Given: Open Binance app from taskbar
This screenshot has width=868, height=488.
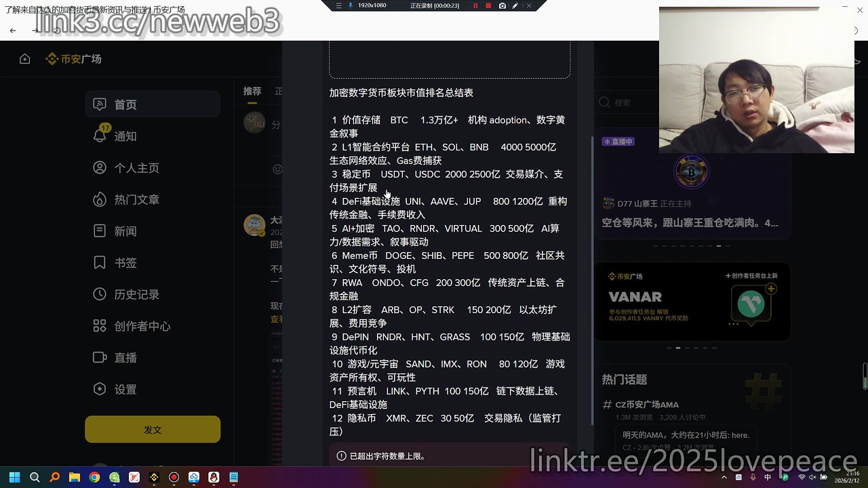Looking at the screenshot, I should [x=154, y=477].
